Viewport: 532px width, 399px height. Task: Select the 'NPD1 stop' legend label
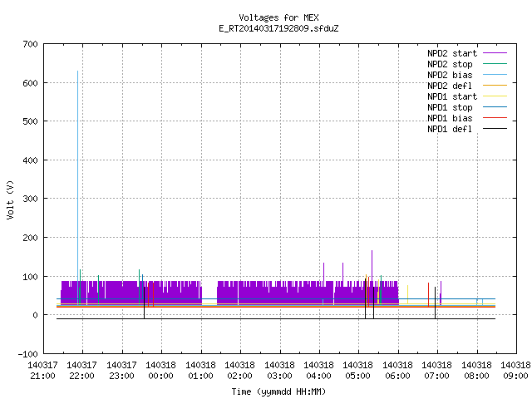(x=450, y=107)
